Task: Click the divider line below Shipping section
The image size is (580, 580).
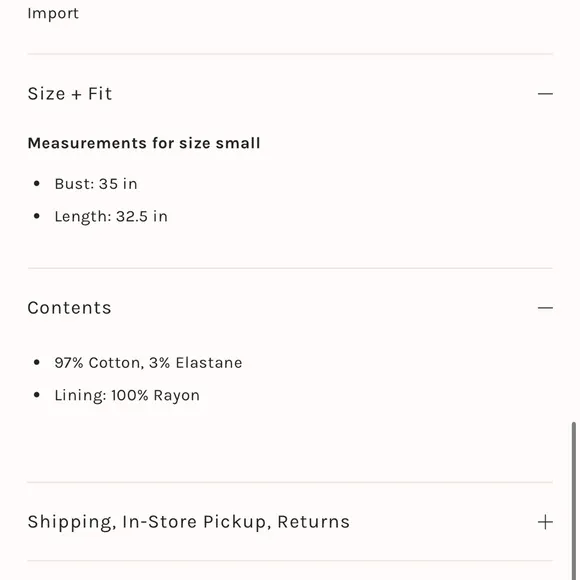Action: (x=290, y=561)
